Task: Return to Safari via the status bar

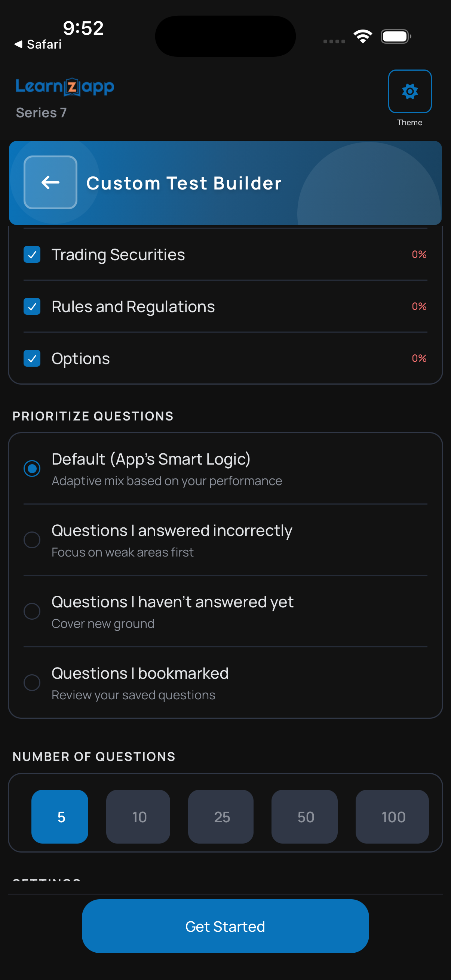Action: pyautogui.click(x=37, y=44)
